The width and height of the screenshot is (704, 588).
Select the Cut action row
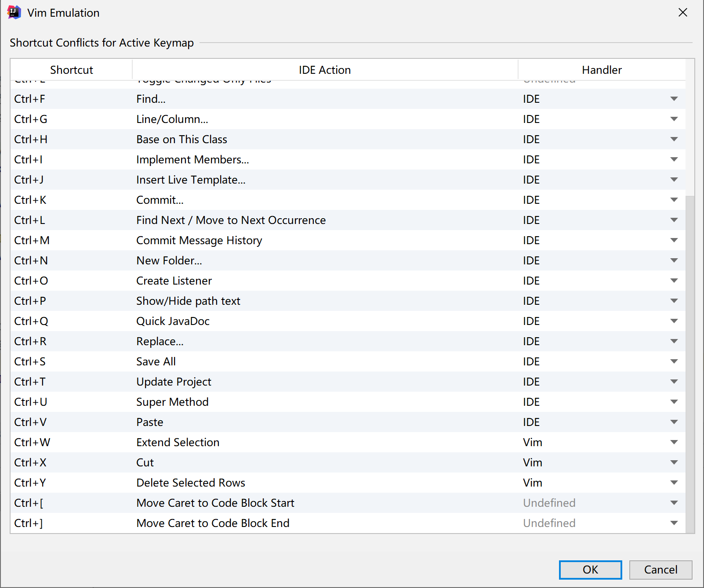348,462
